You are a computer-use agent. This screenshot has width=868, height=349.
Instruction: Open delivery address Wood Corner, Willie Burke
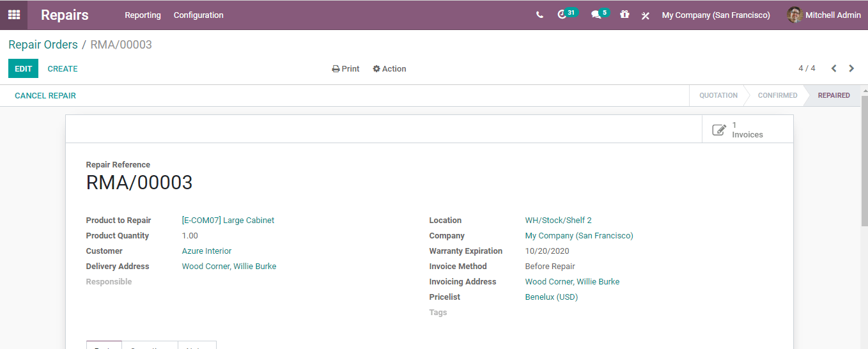click(229, 266)
